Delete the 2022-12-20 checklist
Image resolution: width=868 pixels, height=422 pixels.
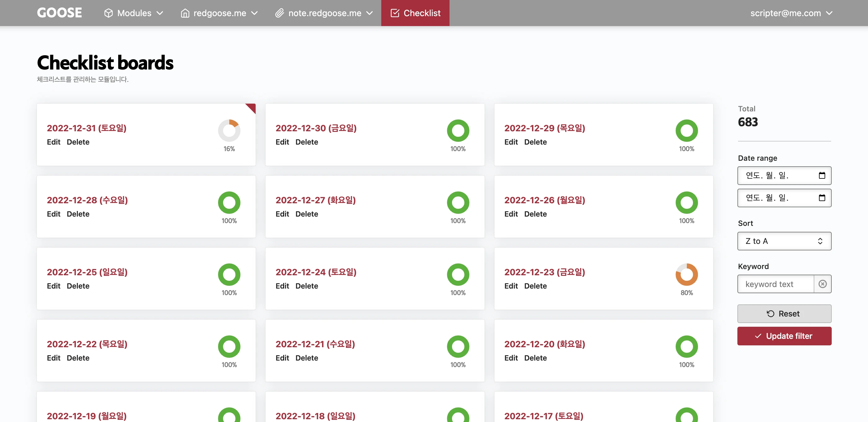click(x=535, y=358)
